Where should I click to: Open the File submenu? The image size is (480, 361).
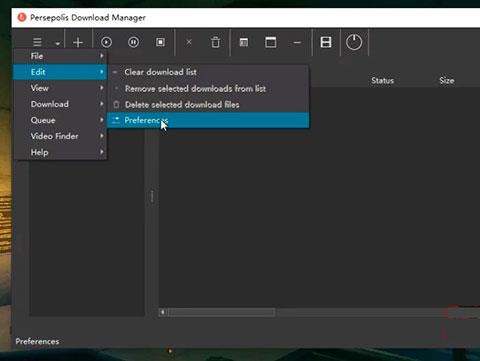click(x=60, y=56)
